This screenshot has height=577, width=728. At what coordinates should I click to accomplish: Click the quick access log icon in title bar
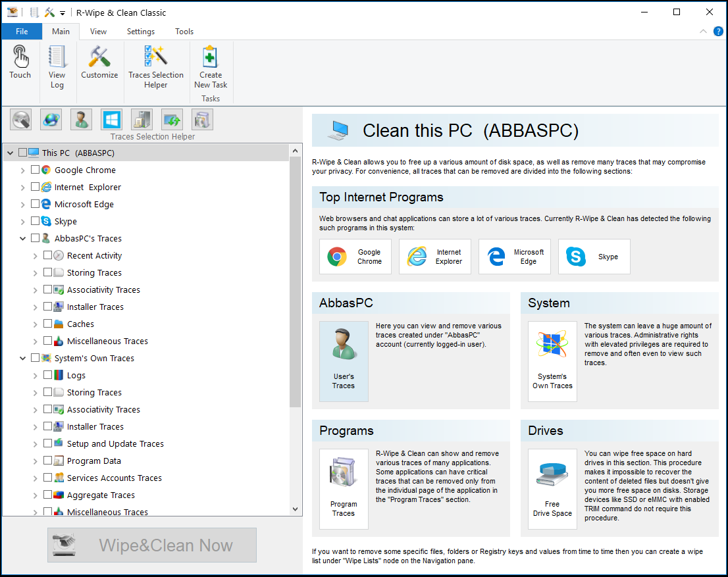34,13
